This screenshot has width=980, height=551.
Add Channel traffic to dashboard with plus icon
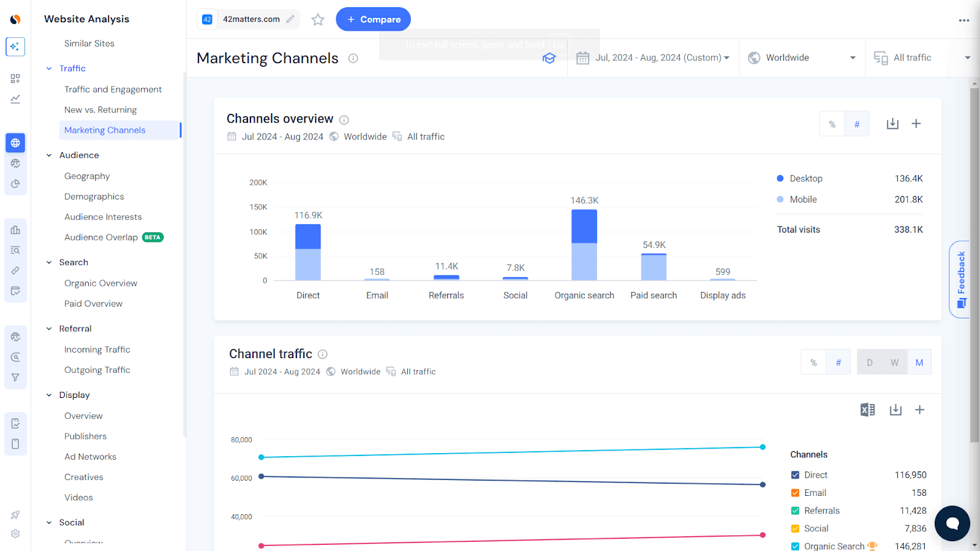tap(919, 410)
